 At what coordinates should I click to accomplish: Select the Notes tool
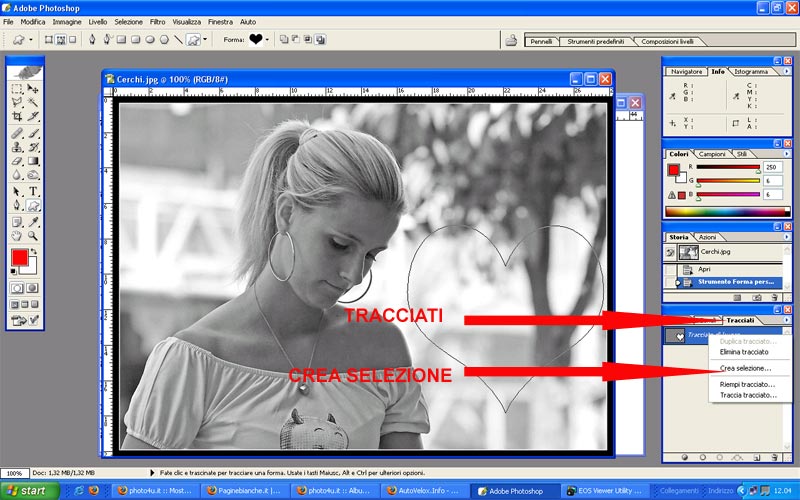[x=17, y=222]
